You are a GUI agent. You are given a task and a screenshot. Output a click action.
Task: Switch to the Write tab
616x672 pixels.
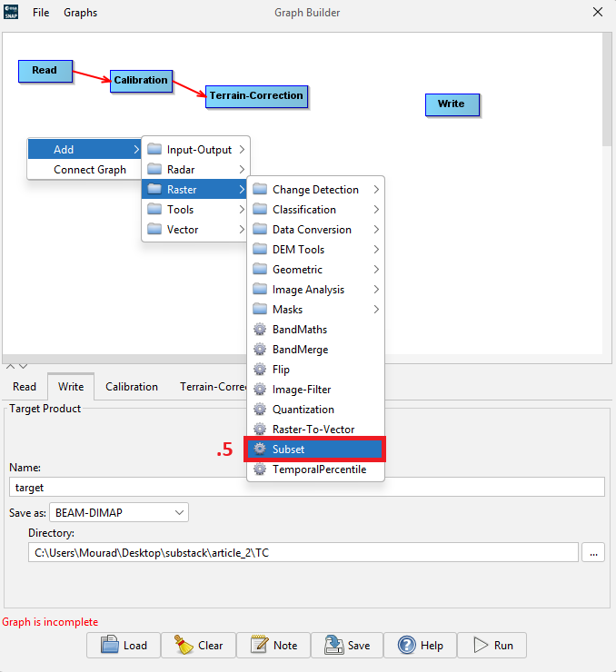(71, 387)
